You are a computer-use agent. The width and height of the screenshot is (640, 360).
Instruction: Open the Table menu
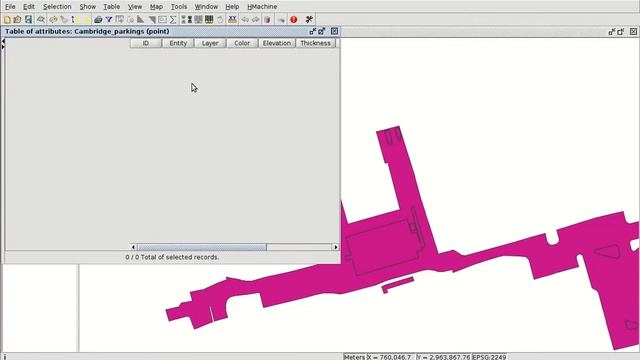coord(111,7)
